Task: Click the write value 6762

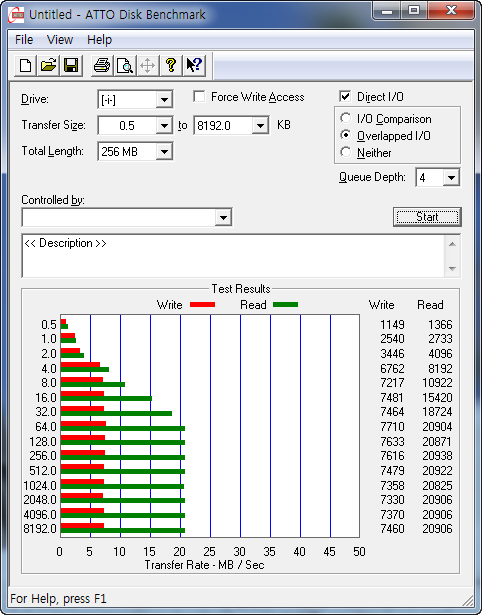Action: coord(392,369)
